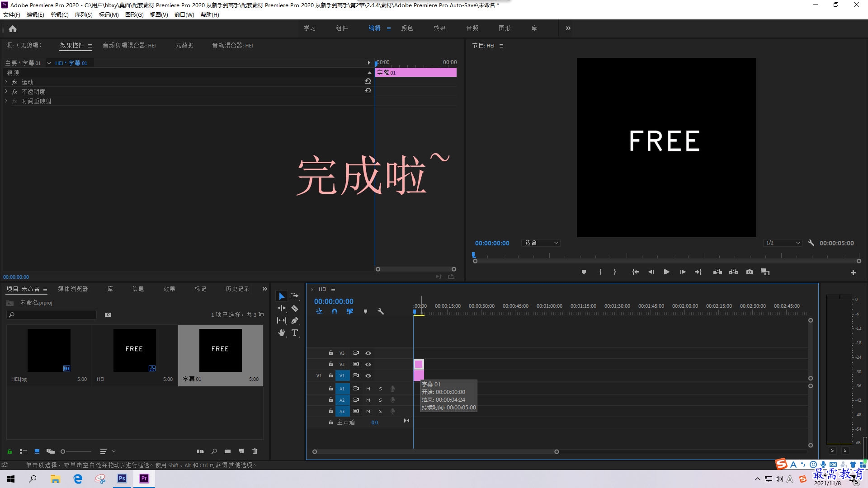
Task: Open the 1/2 playback resolution dropdown
Action: [783, 243]
